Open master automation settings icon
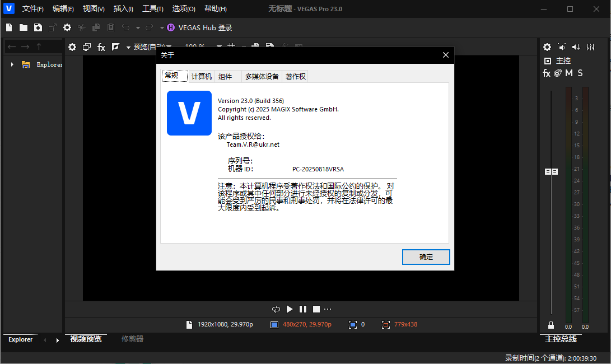This screenshot has width=611, height=364. 558,73
